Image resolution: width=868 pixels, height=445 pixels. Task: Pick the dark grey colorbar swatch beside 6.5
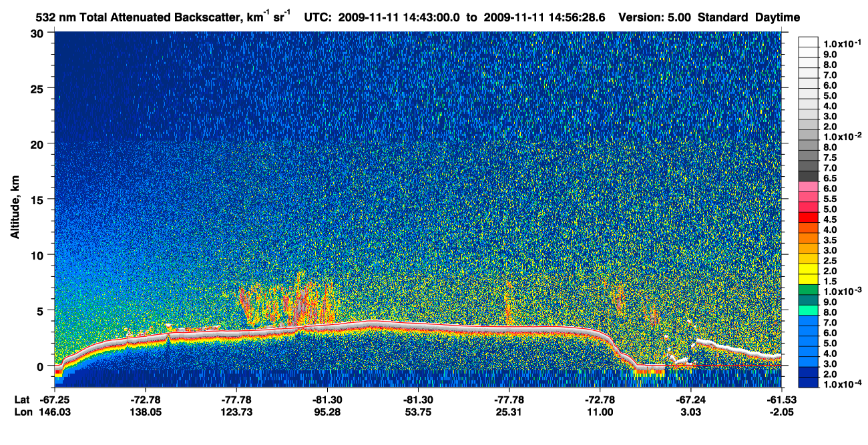808,176
